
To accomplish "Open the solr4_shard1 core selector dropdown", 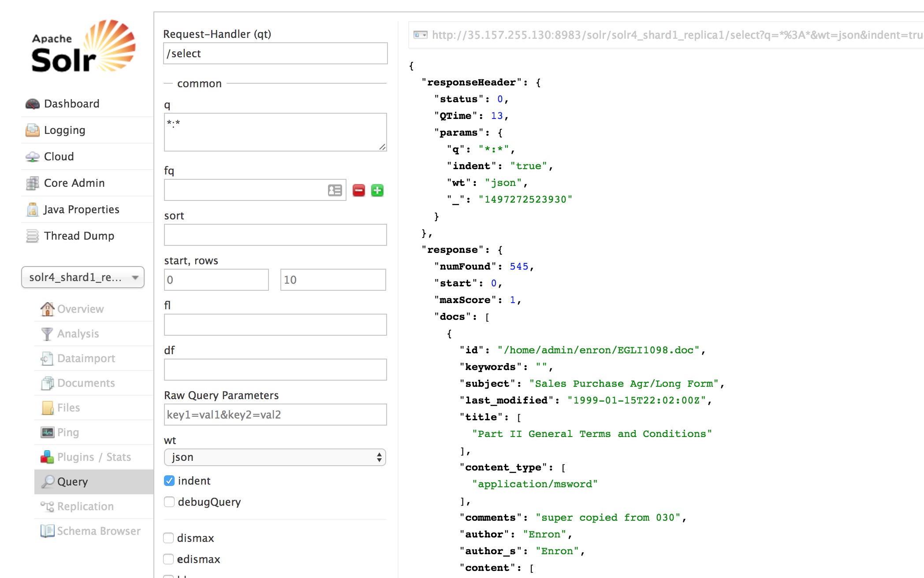I will pos(83,277).
